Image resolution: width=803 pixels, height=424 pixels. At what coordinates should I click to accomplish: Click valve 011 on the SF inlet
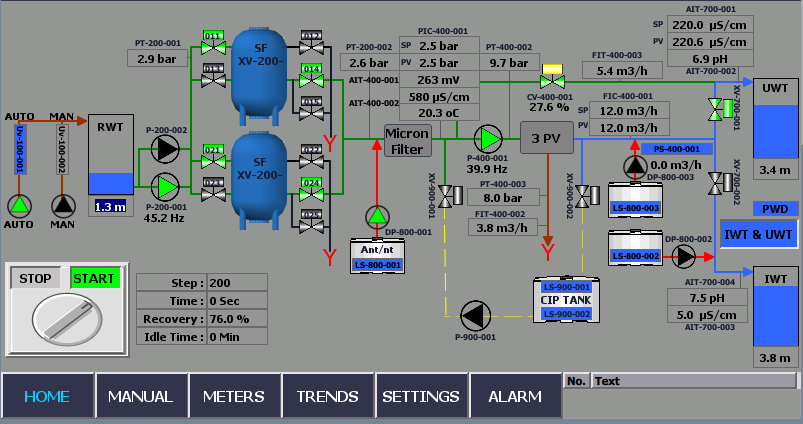point(213,43)
